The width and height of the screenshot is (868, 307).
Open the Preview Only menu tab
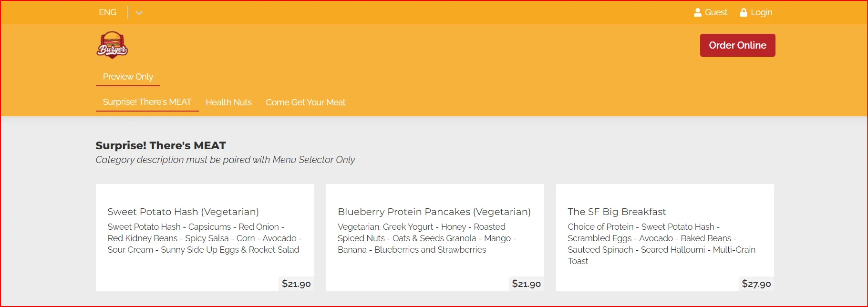(x=128, y=77)
